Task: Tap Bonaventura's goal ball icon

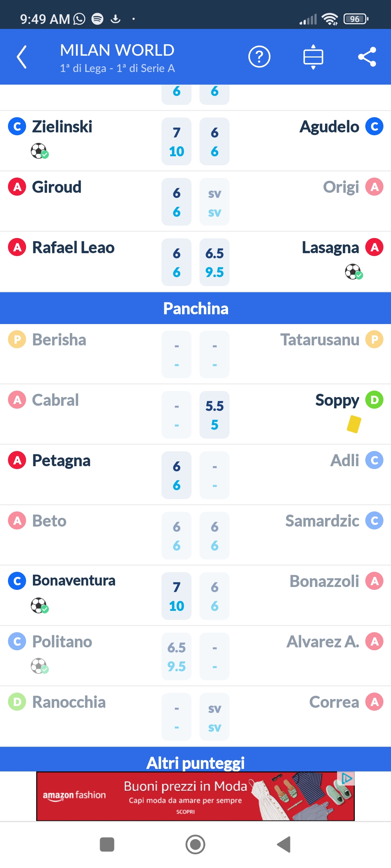Action: (x=39, y=605)
